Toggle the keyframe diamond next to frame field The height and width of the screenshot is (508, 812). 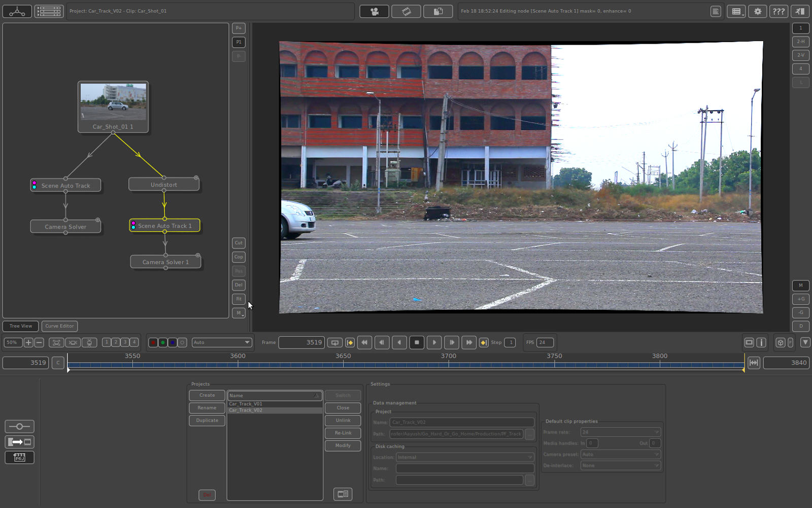(350, 342)
